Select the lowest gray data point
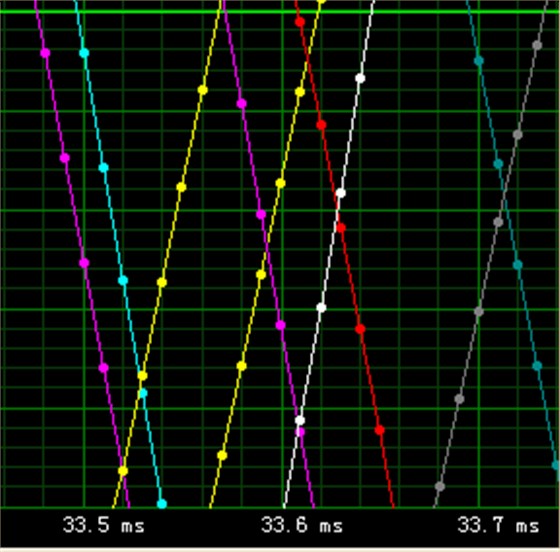560x552 pixels. coord(440,486)
